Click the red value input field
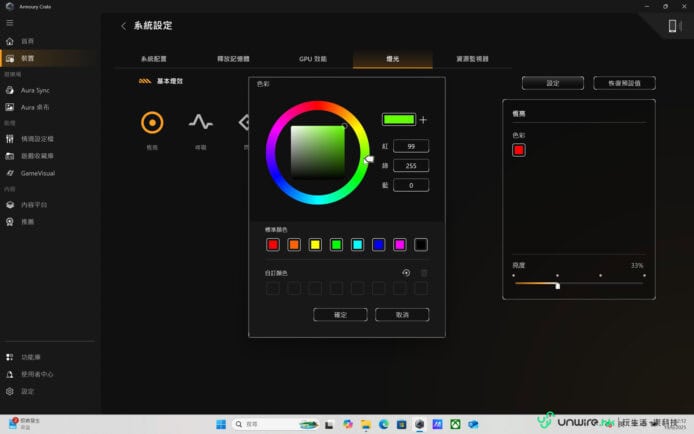Image resolution: width=694 pixels, height=434 pixels. click(411, 146)
